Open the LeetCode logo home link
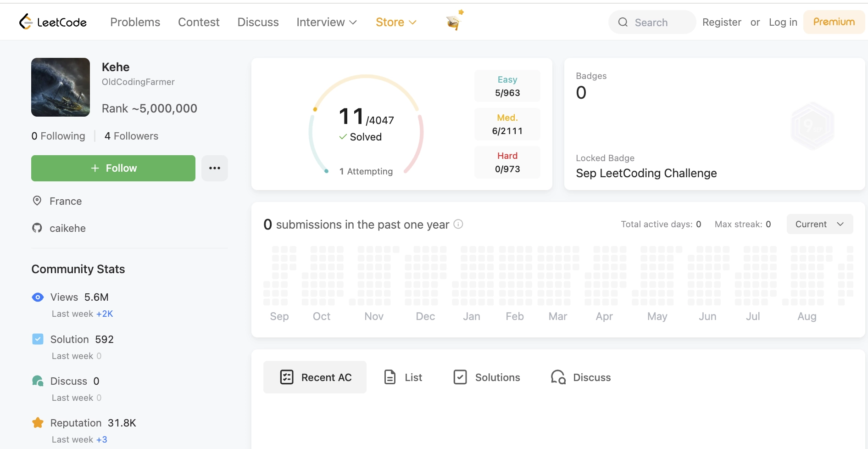This screenshot has width=868, height=449. (x=53, y=22)
